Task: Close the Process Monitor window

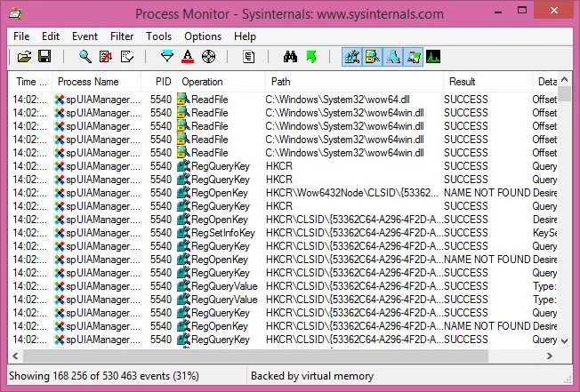Action: click(x=553, y=11)
